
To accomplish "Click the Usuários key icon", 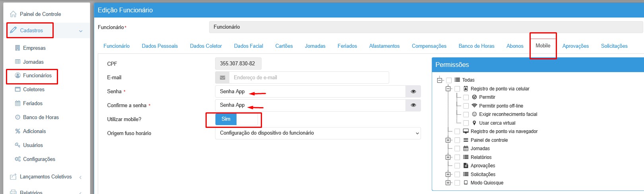I will 17,145.
